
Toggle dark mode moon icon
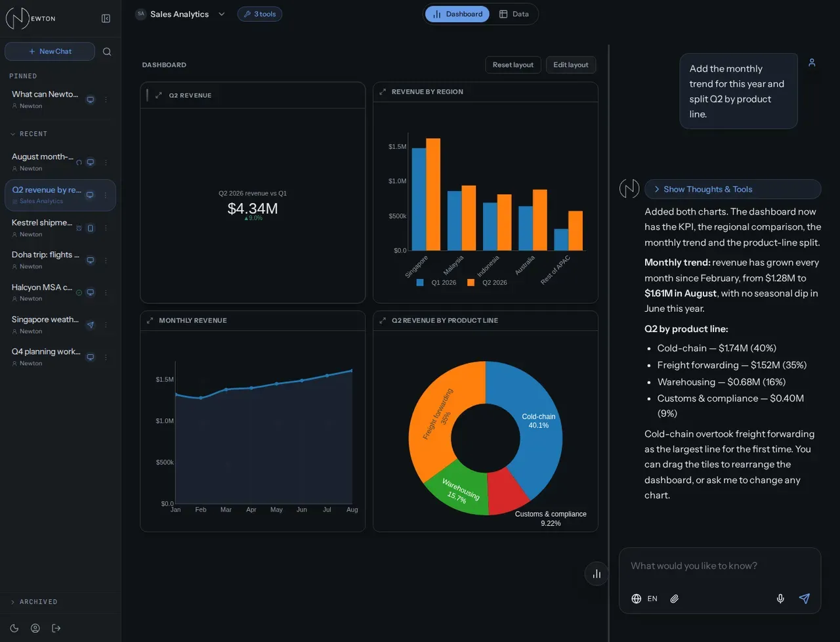click(x=14, y=628)
